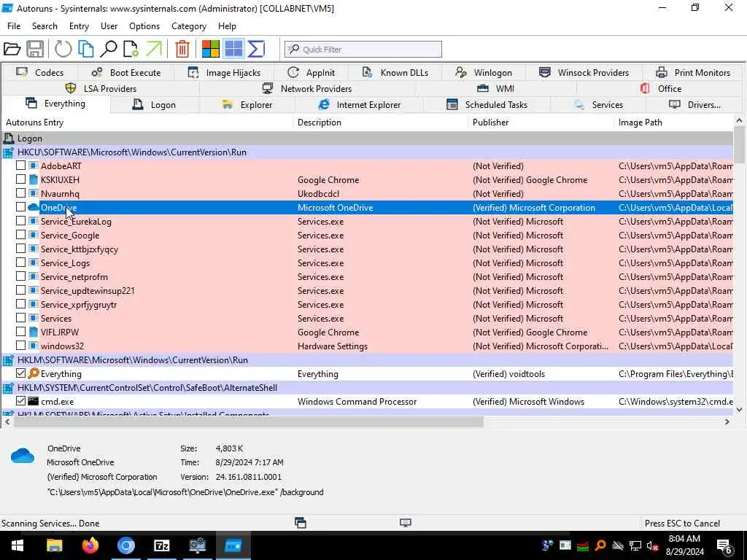Click the Sigma VirusTotal toolbar icon
Viewport: 747px width, 560px height.
tap(256, 49)
